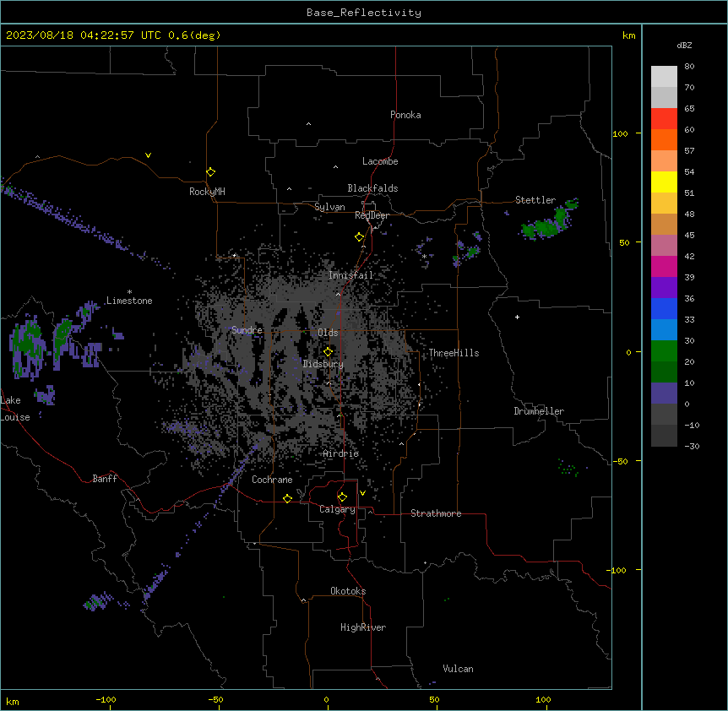
Task: Click the Blackfalds city label
Action: coord(372,188)
